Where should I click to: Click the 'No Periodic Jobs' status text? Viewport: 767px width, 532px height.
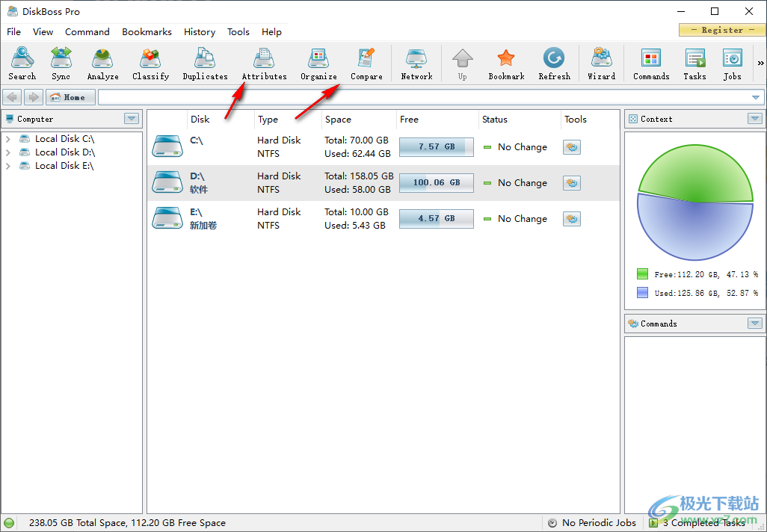point(600,523)
